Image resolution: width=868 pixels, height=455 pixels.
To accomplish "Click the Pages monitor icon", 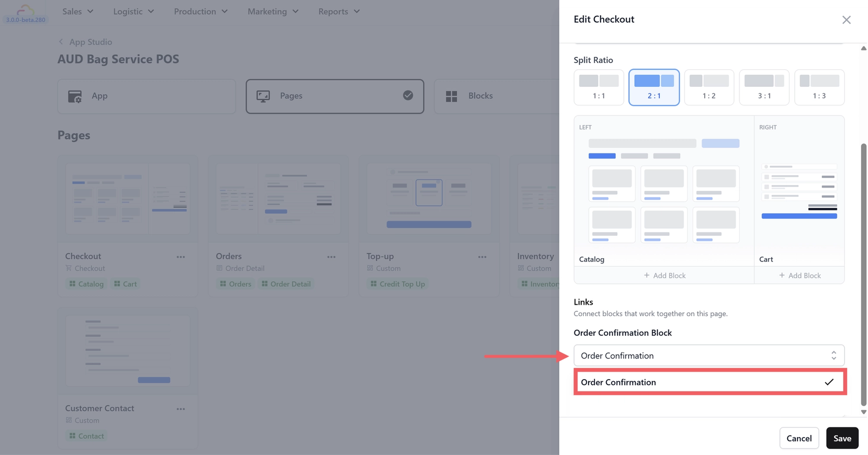I will [x=263, y=97].
